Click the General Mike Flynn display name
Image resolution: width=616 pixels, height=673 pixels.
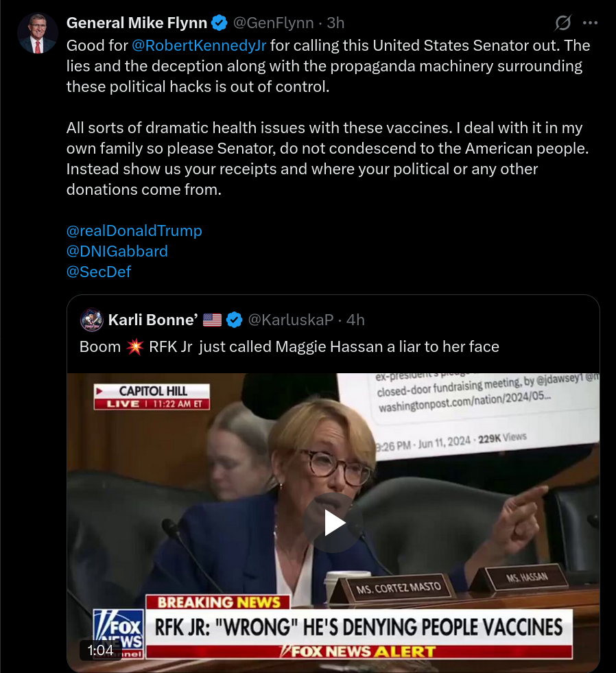pos(137,23)
